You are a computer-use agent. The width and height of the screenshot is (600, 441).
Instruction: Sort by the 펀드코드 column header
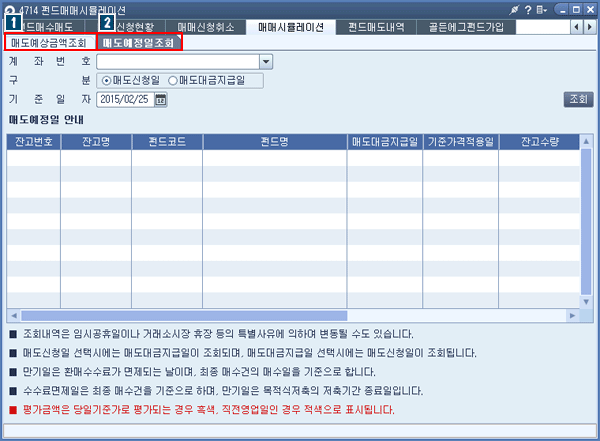tap(167, 142)
